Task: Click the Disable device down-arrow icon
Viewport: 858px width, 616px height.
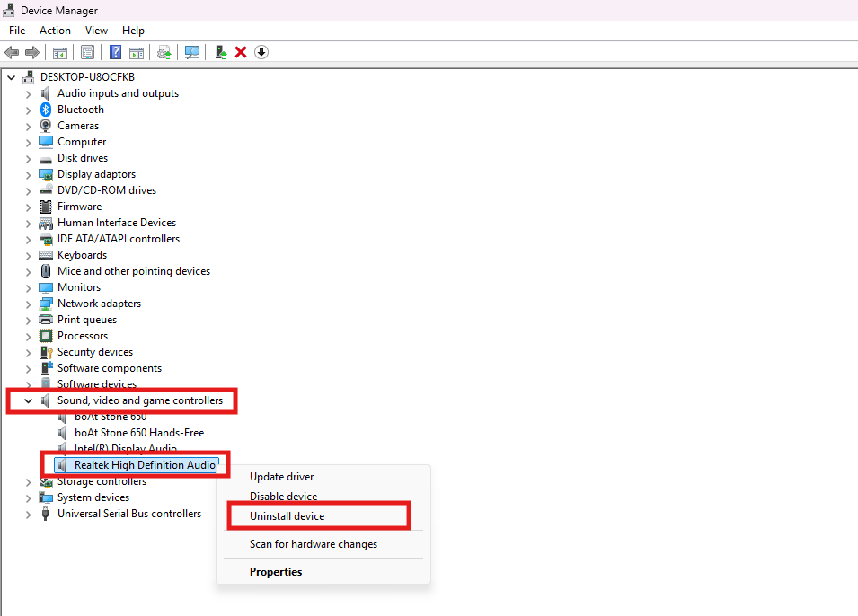Action: [261, 52]
